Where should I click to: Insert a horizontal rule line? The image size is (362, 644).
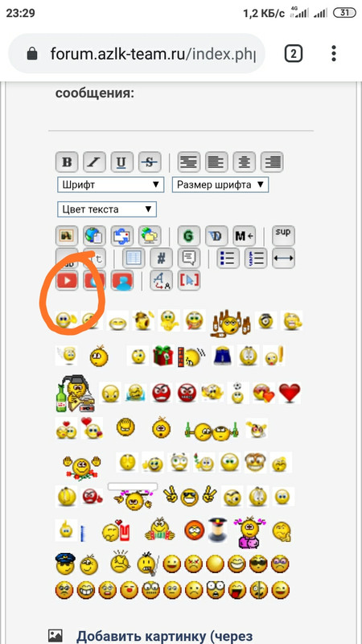pos(284,258)
